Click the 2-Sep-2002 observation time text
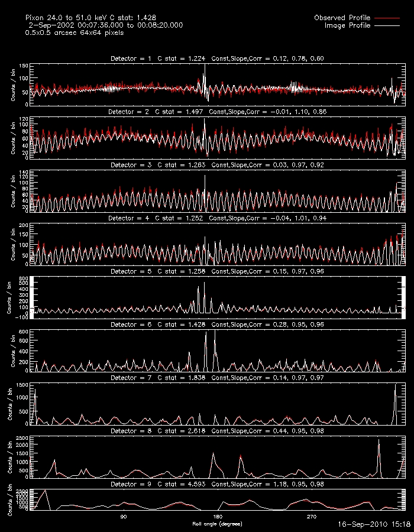This screenshot has height=532, width=414. 105,25
